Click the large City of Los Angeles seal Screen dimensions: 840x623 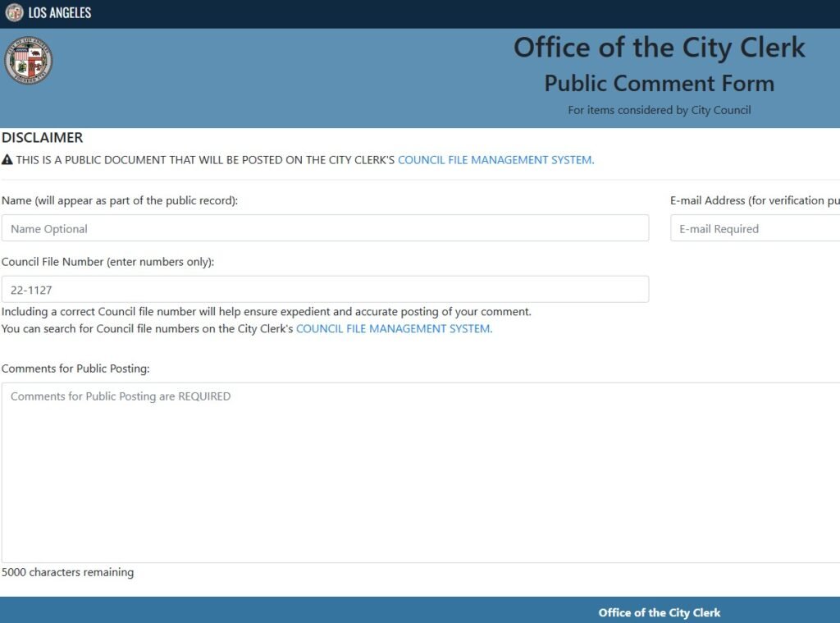pyautogui.click(x=29, y=61)
